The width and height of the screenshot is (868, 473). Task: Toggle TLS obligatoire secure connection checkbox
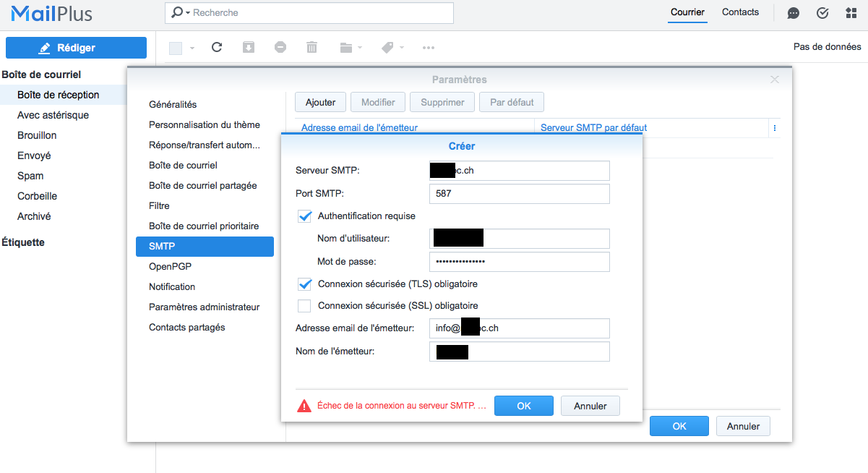point(305,284)
